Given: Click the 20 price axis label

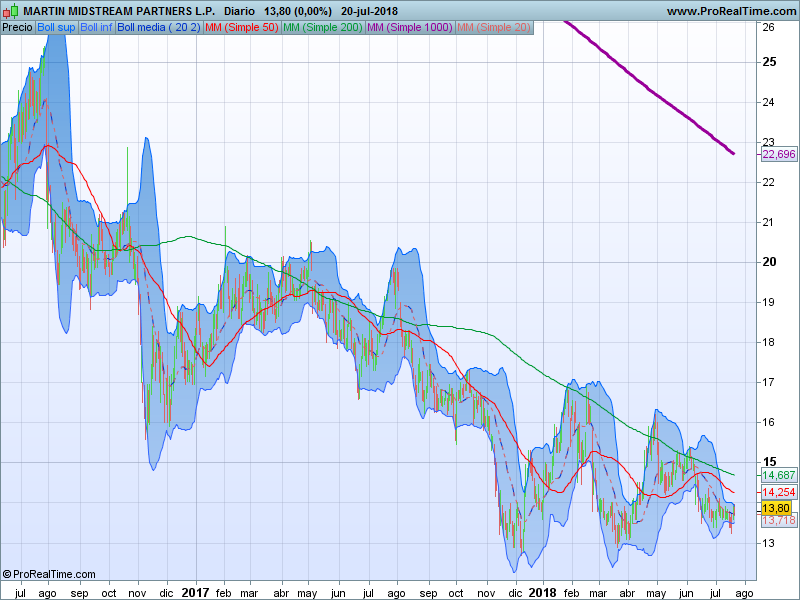Looking at the screenshot, I should (x=769, y=262).
